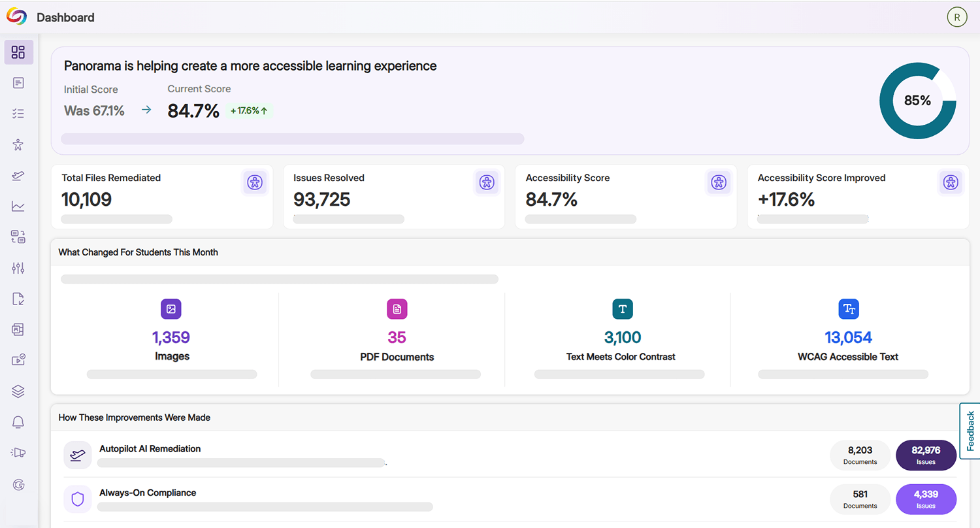The height and width of the screenshot is (528, 980).
Task: Click the "Current Score" label
Action: click(199, 89)
